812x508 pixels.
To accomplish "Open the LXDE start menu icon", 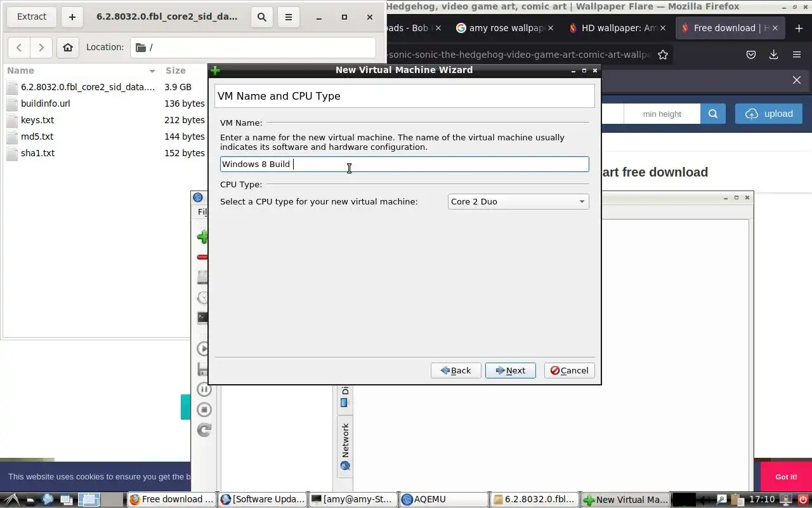I will [x=12, y=500].
